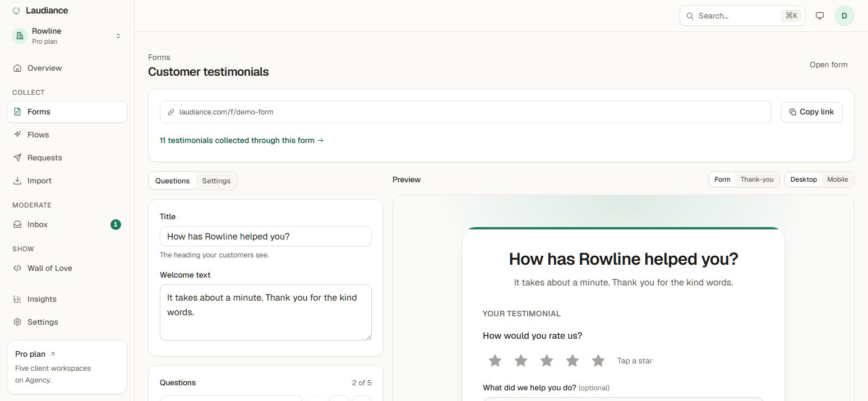Click the Welcome text textarea

coord(266,312)
